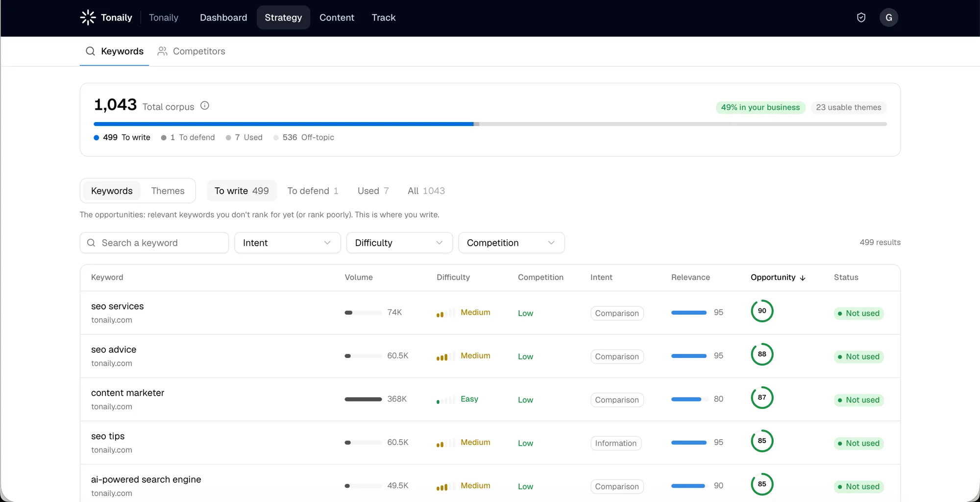Click opportunity score circle 88 for seo advice

point(762,354)
